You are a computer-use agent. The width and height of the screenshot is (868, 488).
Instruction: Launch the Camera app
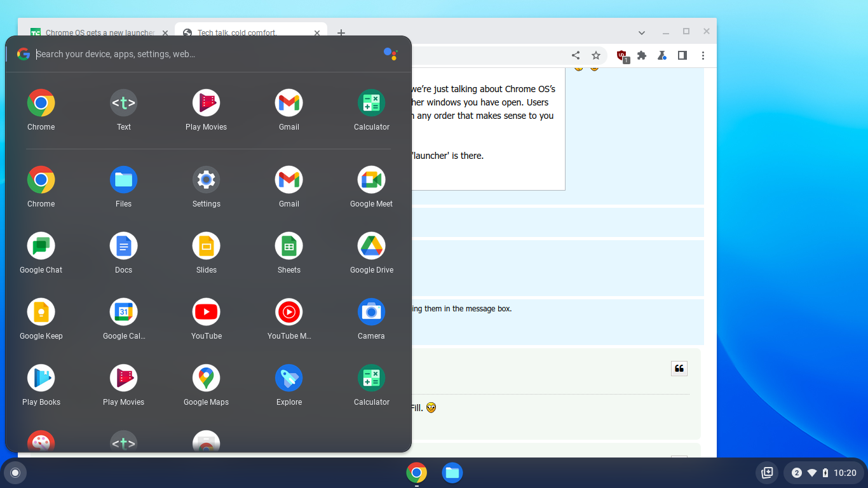(x=371, y=319)
